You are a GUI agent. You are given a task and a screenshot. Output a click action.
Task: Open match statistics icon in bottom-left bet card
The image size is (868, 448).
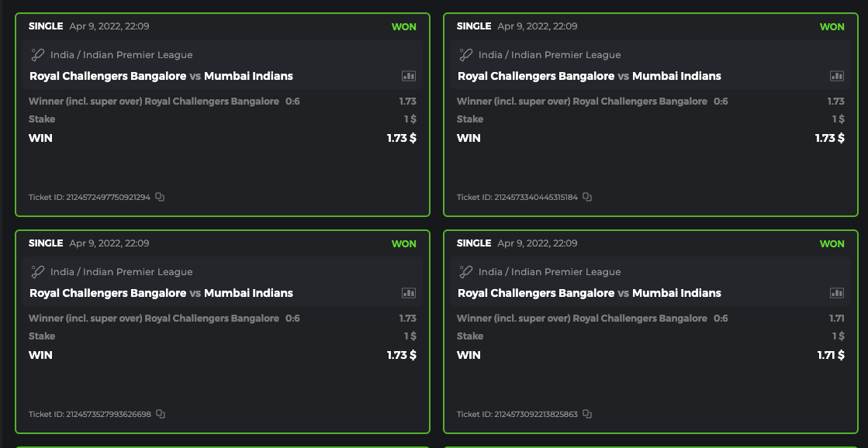point(409,293)
